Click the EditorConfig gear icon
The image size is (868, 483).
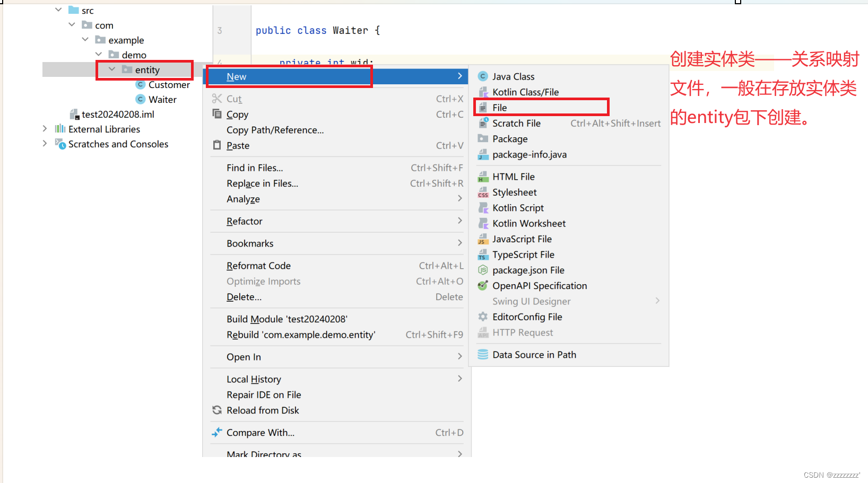pyautogui.click(x=483, y=317)
